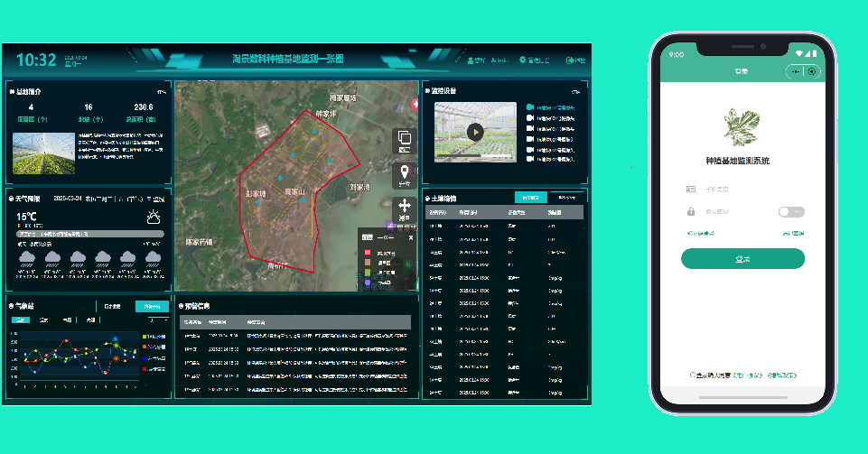Viewport: 868px width, 454px height.
Task: Click the 10:32 clock in the dashboard header
Action: [x=36, y=60]
